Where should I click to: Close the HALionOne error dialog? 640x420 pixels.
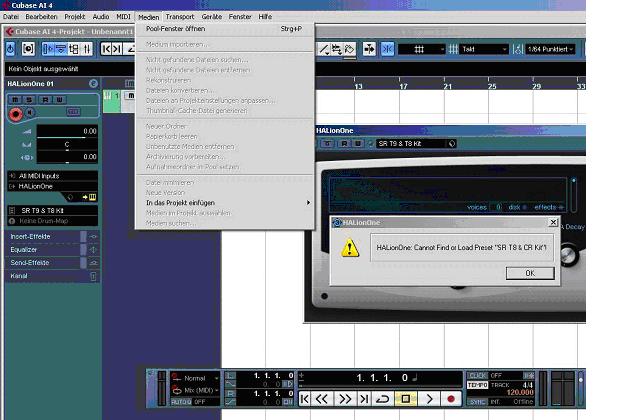pyautogui.click(x=553, y=222)
